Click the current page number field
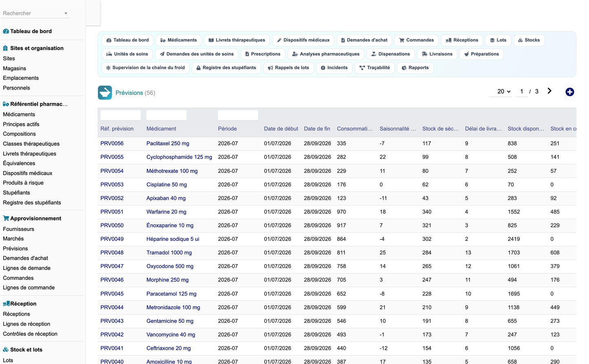The width and height of the screenshot is (589, 364). point(522,92)
